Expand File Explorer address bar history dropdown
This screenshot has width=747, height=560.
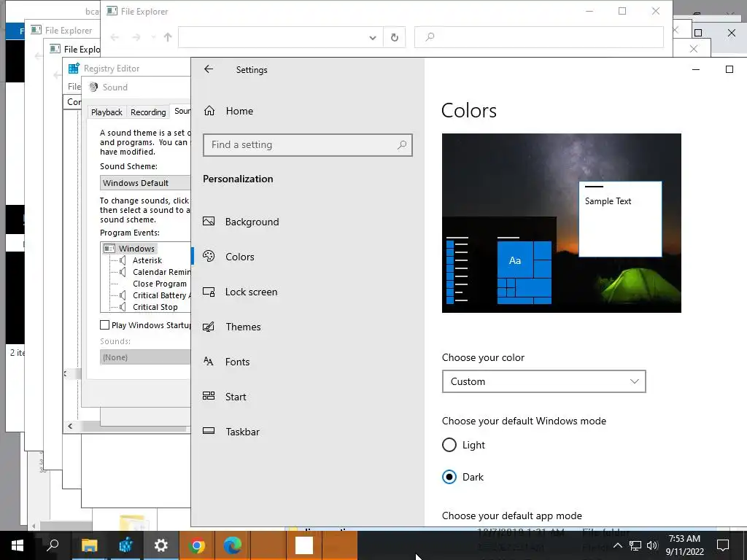pos(373,38)
